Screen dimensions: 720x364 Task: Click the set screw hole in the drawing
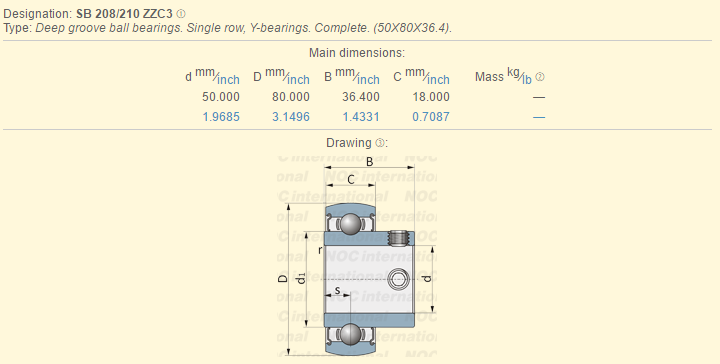pos(398,279)
